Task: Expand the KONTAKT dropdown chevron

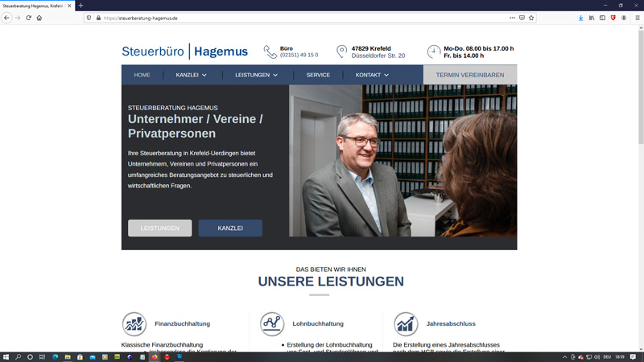Action: pyautogui.click(x=386, y=75)
